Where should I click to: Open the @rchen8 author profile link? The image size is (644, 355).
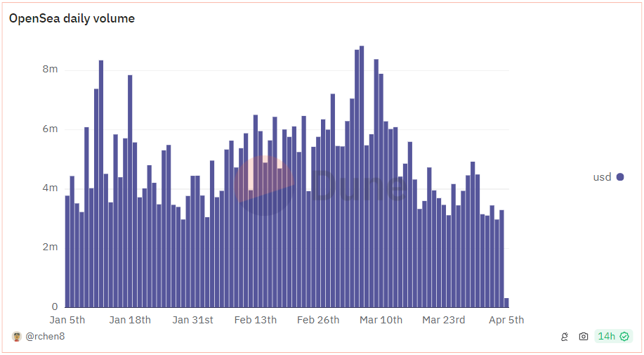tap(45, 337)
